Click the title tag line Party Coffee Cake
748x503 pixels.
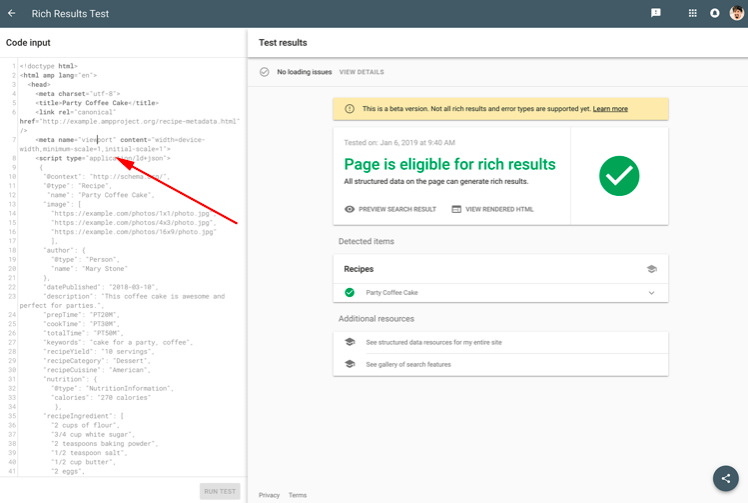pyautogui.click(x=97, y=103)
